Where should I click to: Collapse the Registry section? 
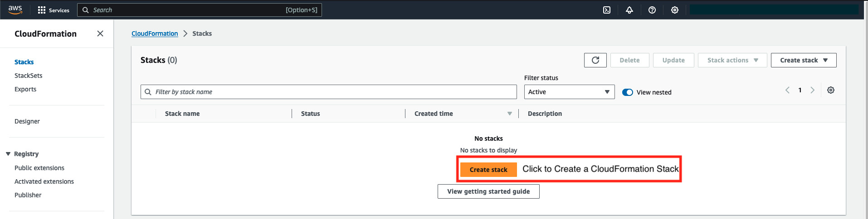(x=8, y=154)
